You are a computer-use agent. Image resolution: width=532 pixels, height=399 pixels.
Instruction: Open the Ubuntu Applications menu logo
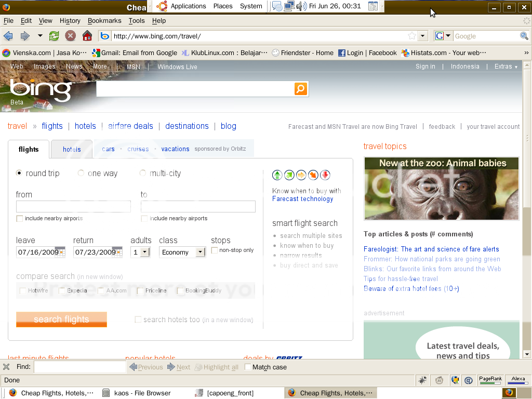(x=162, y=6)
